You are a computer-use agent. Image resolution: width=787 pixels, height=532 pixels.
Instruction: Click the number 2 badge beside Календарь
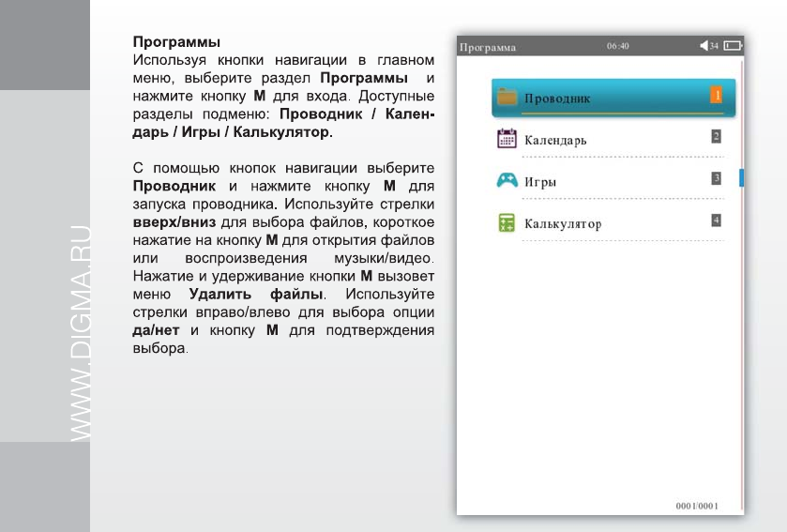717,136
